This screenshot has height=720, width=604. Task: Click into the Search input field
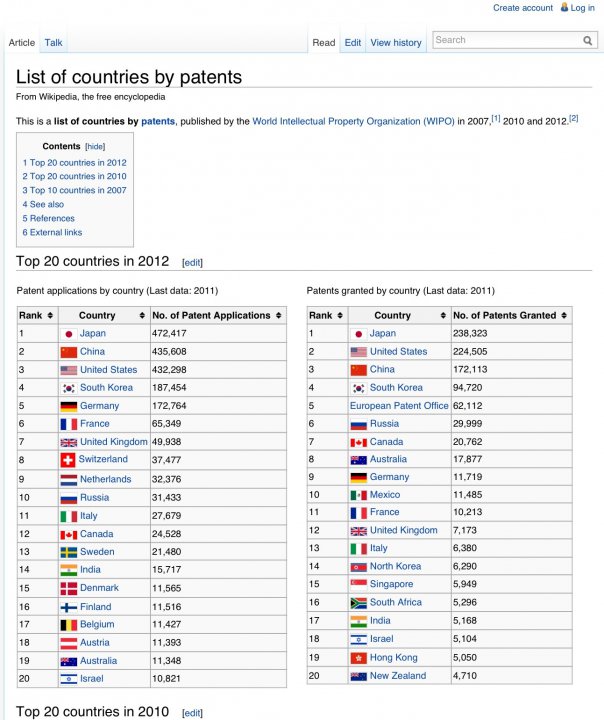pos(505,40)
